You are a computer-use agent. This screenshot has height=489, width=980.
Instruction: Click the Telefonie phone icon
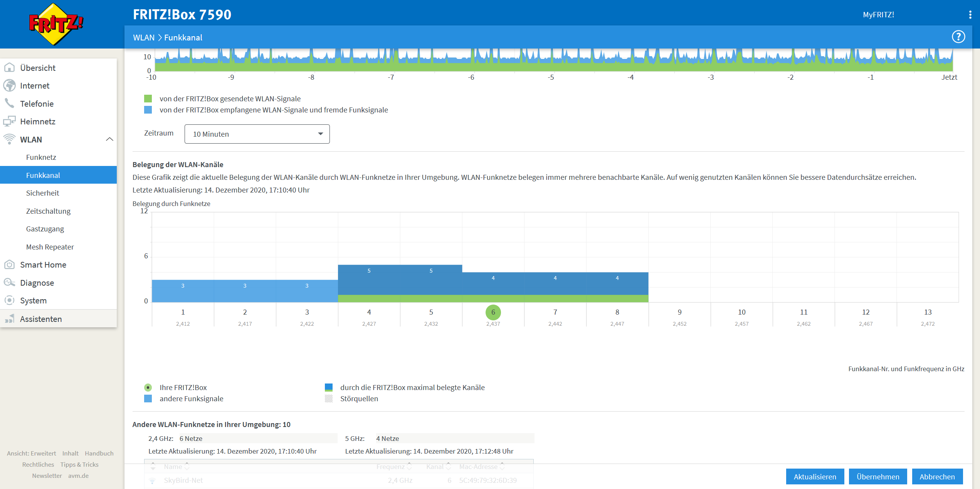pyautogui.click(x=9, y=103)
